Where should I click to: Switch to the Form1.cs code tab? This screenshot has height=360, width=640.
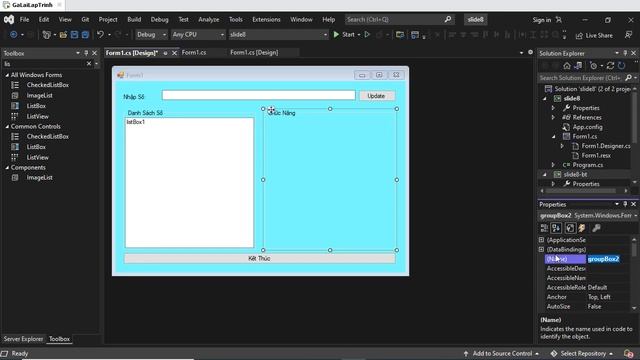[194, 52]
